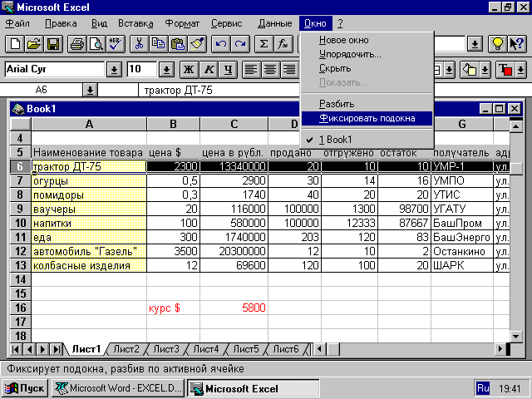Click the Ru language indicator

click(483, 388)
